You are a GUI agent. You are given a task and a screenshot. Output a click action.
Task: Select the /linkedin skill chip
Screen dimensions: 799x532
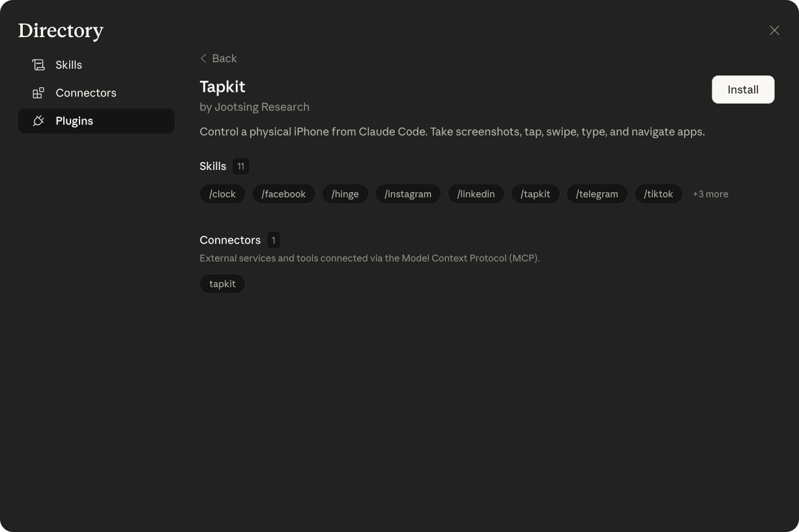click(476, 193)
